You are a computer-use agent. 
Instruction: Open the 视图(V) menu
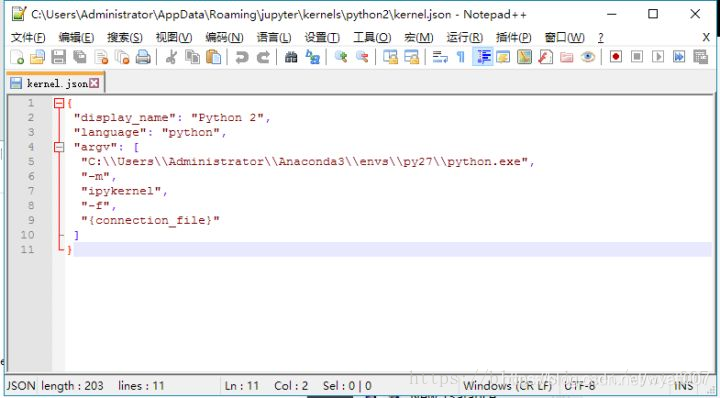pyautogui.click(x=174, y=38)
